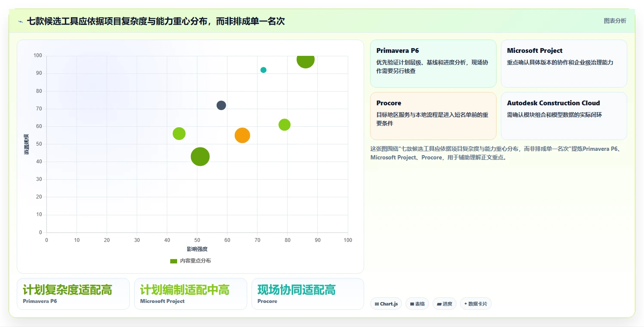Click the 数据卡片 tag

(475, 304)
